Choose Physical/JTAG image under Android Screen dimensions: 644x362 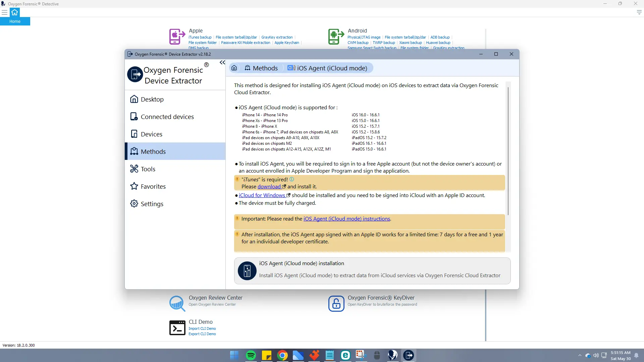point(364,37)
